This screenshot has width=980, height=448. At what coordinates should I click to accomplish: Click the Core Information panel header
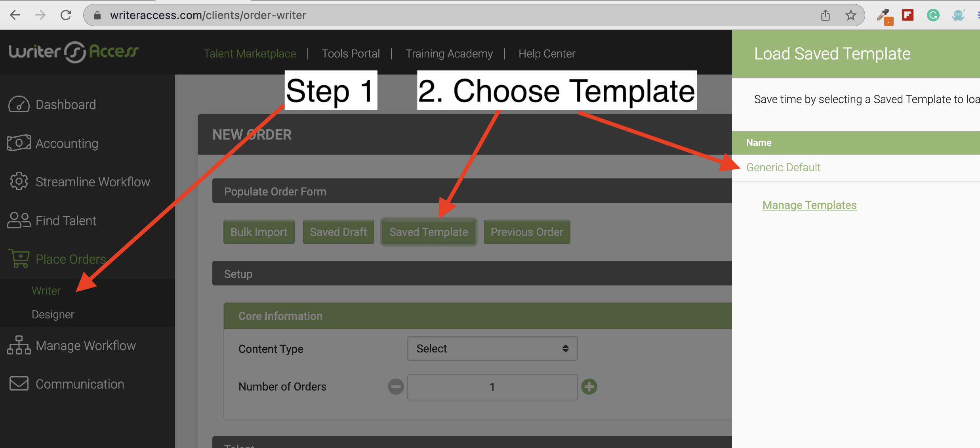478,316
